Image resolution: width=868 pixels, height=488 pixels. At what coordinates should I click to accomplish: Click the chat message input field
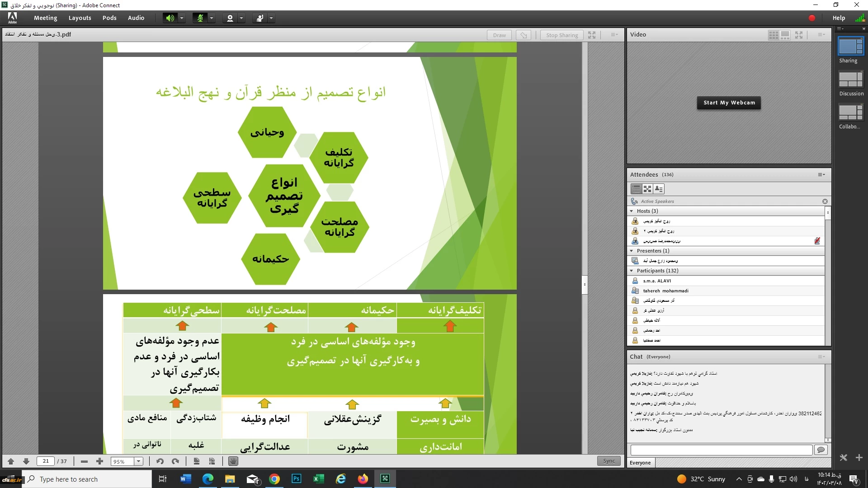pyautogui.click(x=721, y=450)
